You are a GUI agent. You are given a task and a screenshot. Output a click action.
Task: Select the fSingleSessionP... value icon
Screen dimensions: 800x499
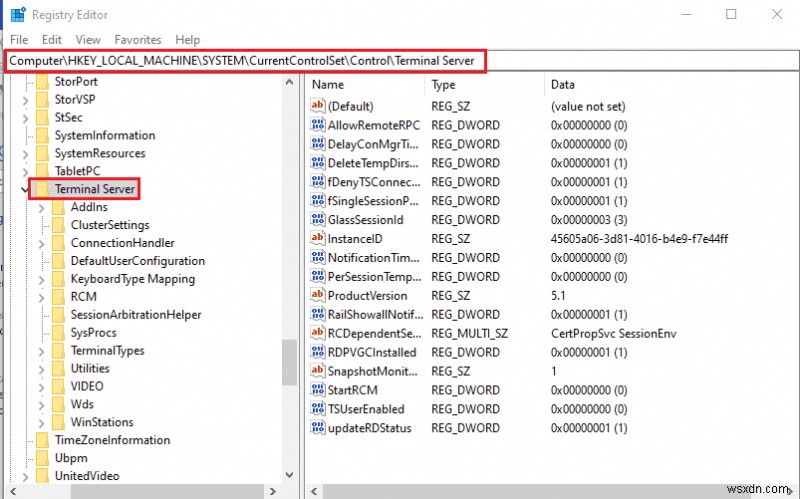(317, 201)
